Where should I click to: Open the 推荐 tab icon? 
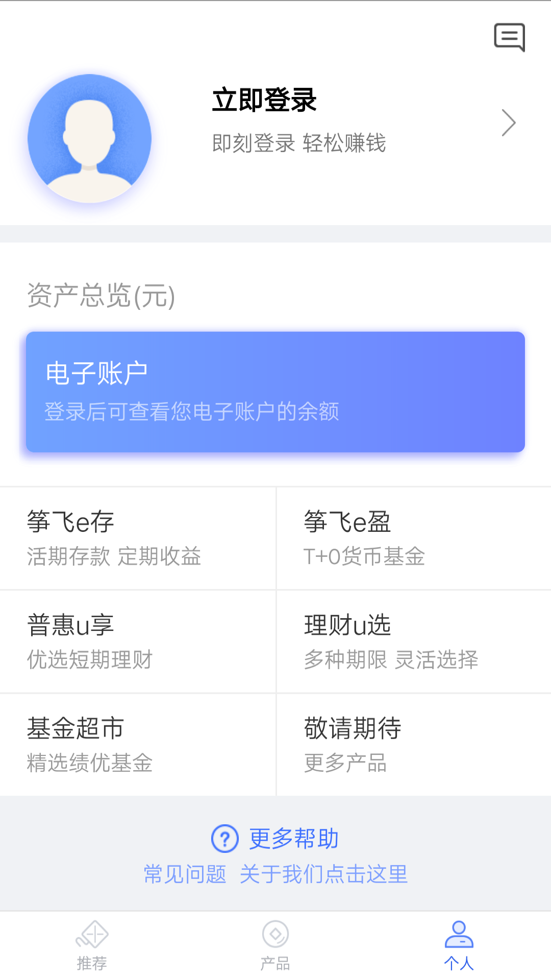92,935
